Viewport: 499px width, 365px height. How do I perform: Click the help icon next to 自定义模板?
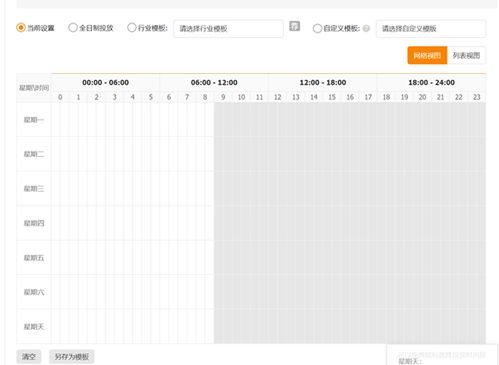(x=366, y=28)
